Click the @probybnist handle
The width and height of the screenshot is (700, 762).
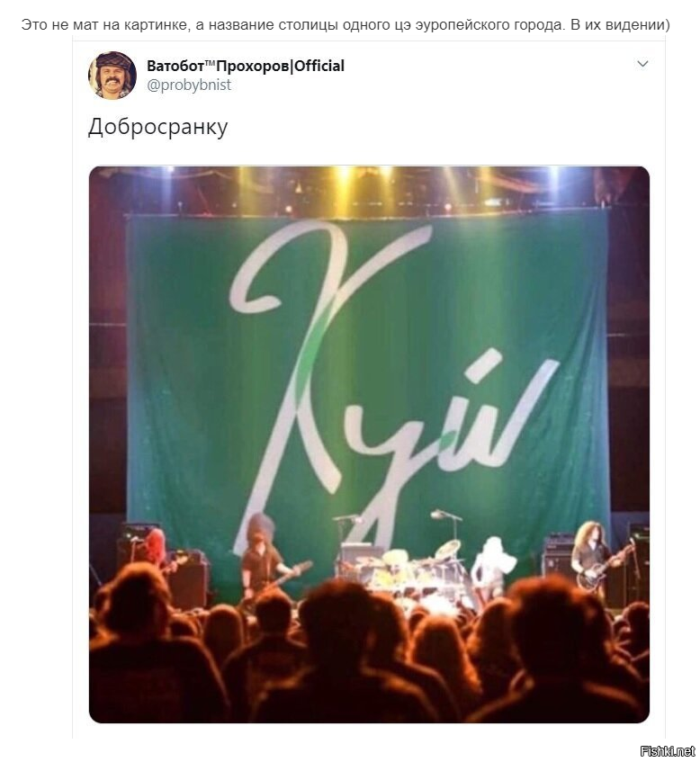pos(189,85)
